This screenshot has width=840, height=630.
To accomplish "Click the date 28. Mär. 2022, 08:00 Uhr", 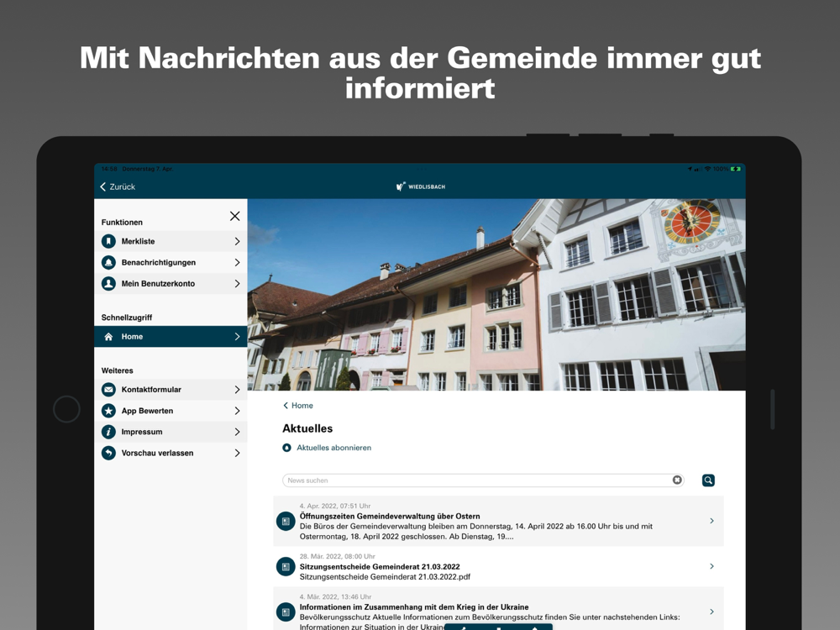I will (x=337, y=557).
